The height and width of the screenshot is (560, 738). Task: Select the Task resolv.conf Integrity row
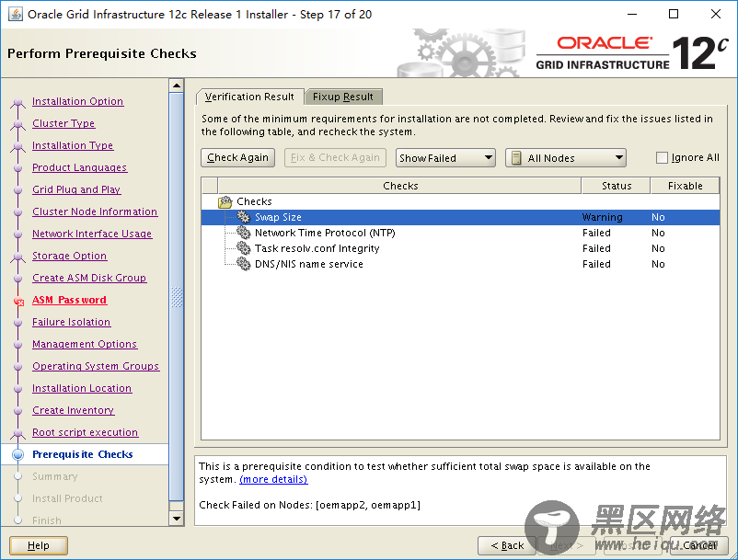click(x=460, y=248)
